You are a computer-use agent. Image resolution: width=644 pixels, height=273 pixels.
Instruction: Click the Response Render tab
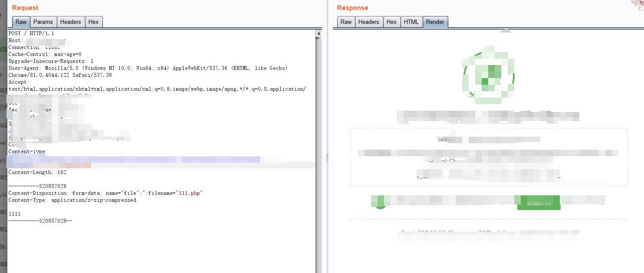click(x=435, y=22)
